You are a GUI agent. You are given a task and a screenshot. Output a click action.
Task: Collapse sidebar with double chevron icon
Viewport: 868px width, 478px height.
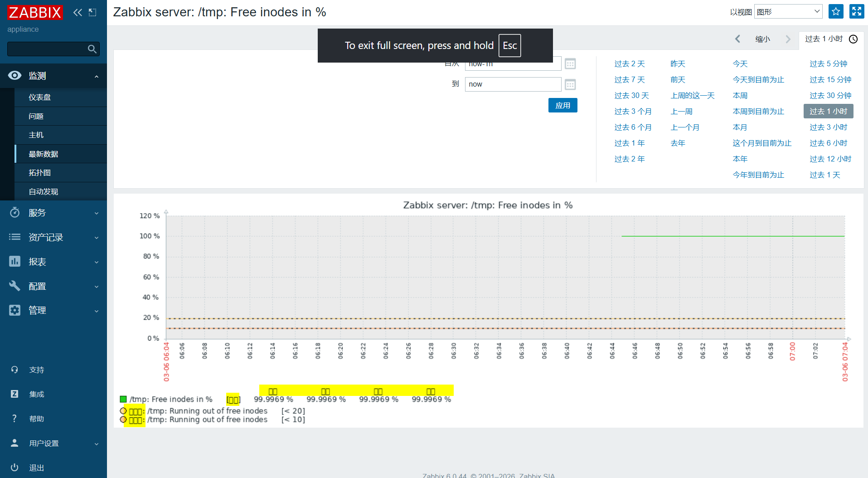coord(78,12)
